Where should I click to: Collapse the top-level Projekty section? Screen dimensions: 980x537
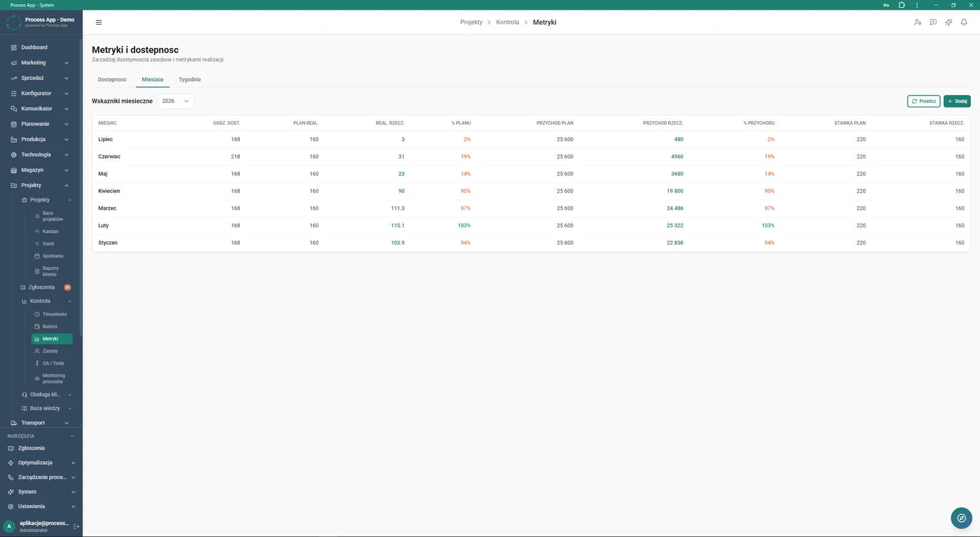tap(40, 185)
